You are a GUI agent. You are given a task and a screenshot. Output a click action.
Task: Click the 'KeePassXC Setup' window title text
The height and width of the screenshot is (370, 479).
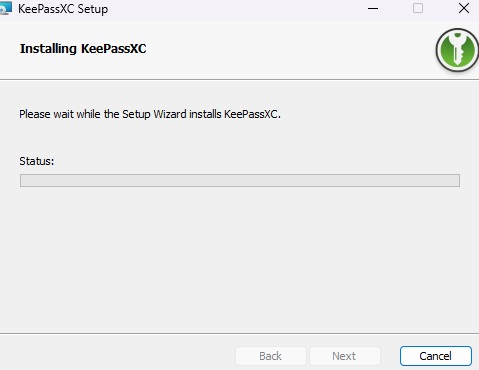63,9
